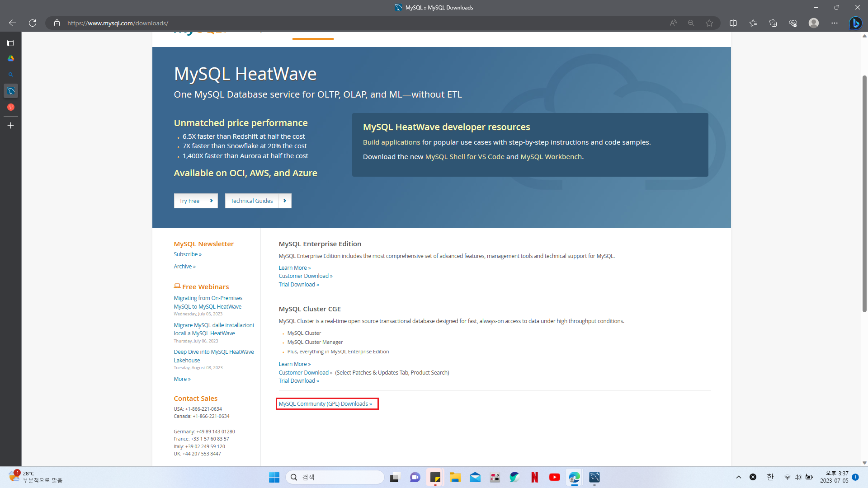The height and width of the screenshot is (488, 868).
Task: Click Enterprise Edition Trial Download link
Action: pyautogui.click(x=299, y=284)
